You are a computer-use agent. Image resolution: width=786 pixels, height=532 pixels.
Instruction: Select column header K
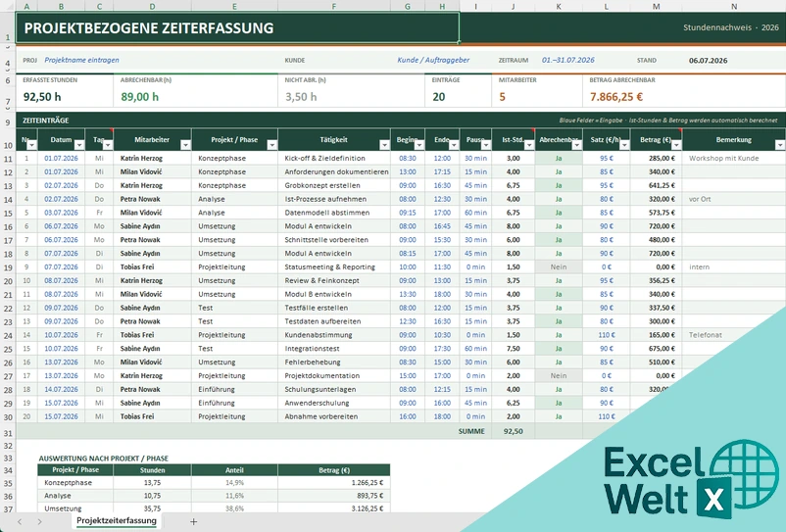point(559,6)
